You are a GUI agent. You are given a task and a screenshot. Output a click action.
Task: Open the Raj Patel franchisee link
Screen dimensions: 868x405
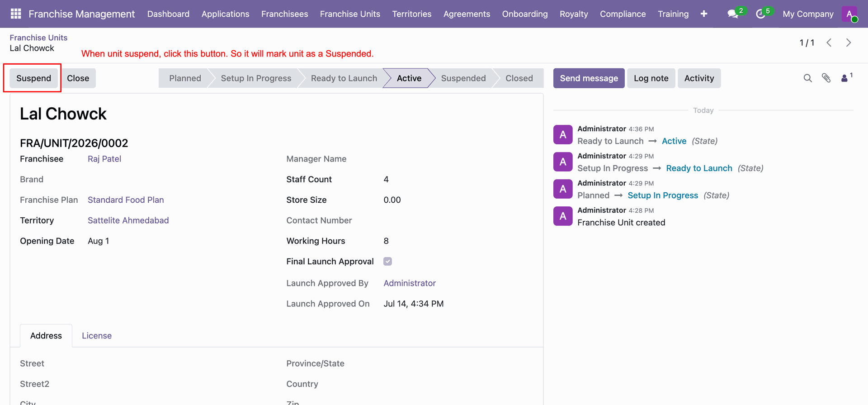click(x=104, y=159)
